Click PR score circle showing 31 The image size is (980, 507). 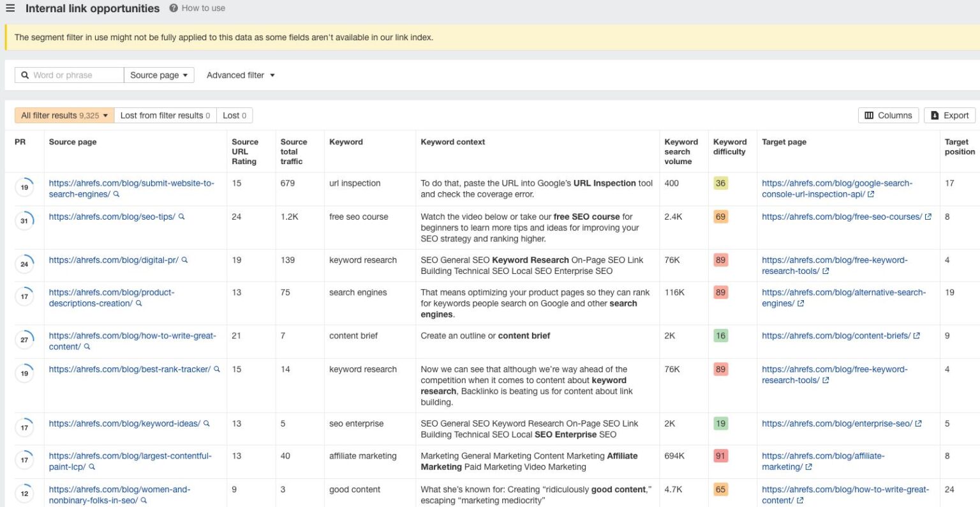pyautogui.click(x=24, y=221)
